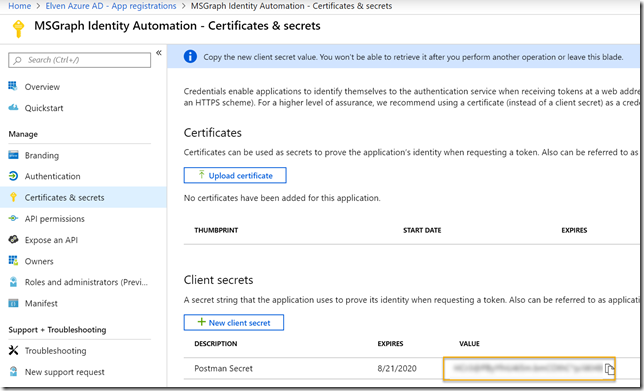Image resolution: width=644 pixels, height=391 pixels.
Task: Click the THUMBPRINT column header
Action: click(216, 230)
